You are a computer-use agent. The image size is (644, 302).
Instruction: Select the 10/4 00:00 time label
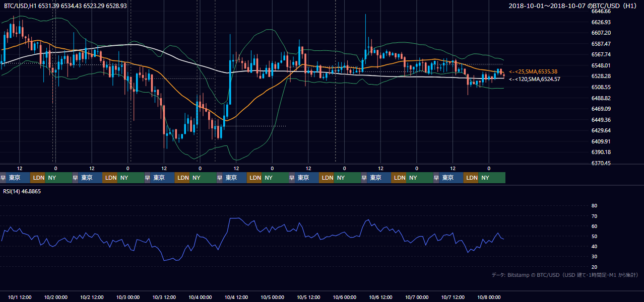200,297
